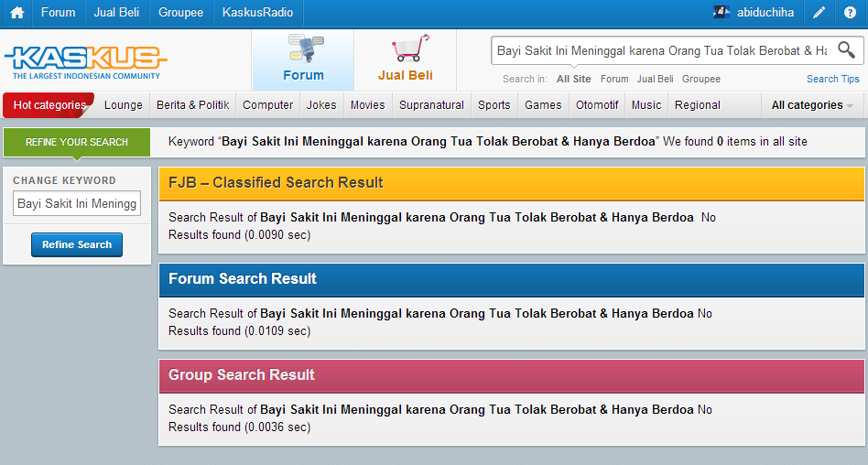Open the Music category
The height and width of the screenshot is (465, 868).
(646, 105)
